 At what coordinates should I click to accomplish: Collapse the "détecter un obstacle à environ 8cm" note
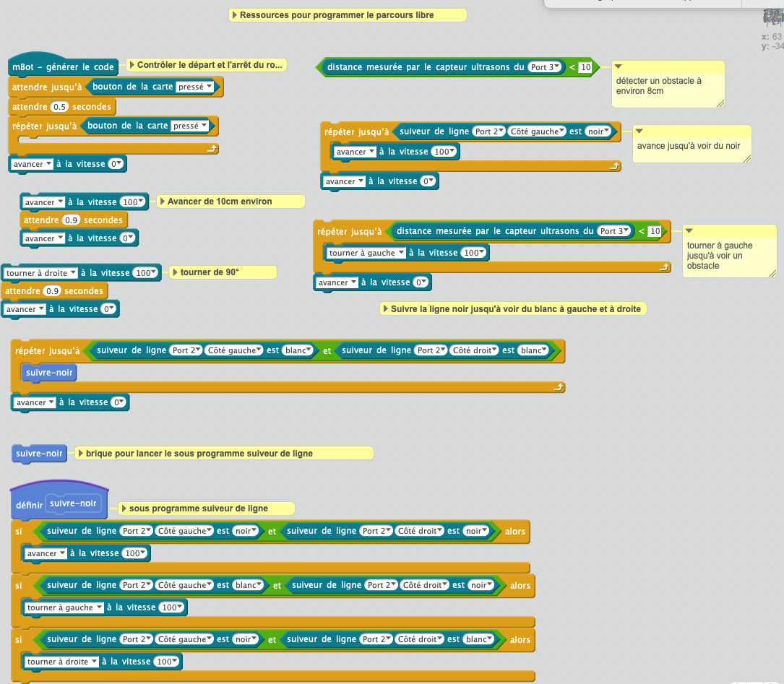click(618, 67)
